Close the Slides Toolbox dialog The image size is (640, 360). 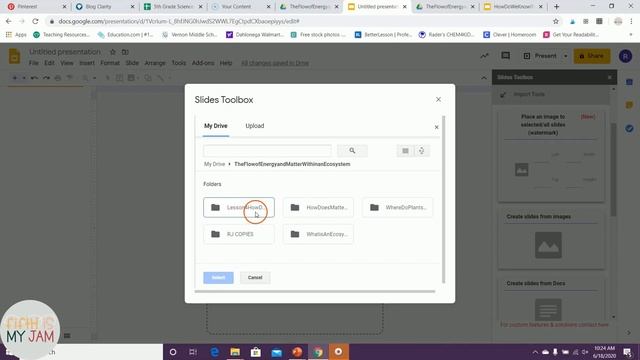tap(438, 100)
